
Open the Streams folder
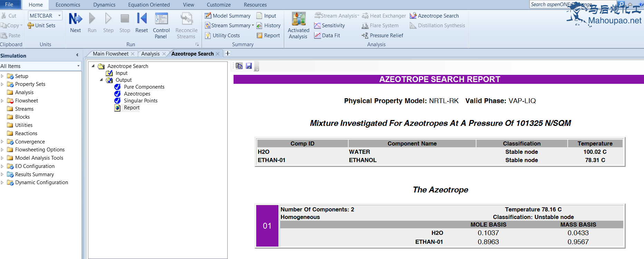tap(24, 109)
